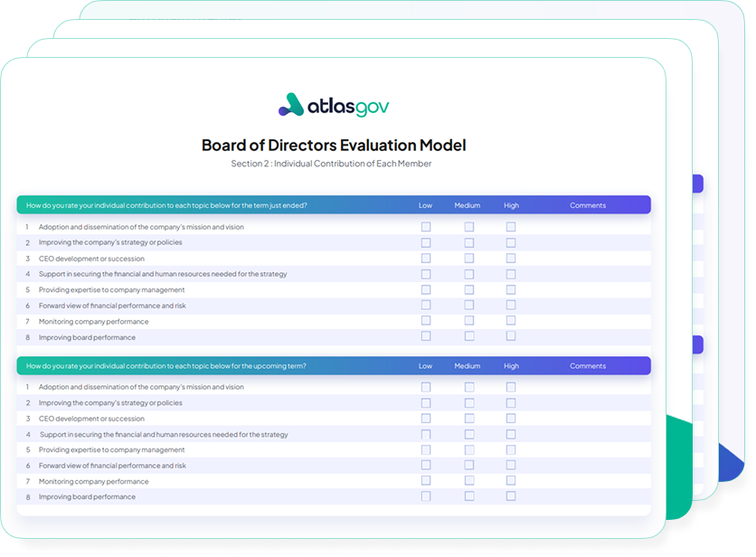Image resolution: width=756 pixels, height=557 pixels.
Task: Click the atlasgov logo
Action: [334, 105]
